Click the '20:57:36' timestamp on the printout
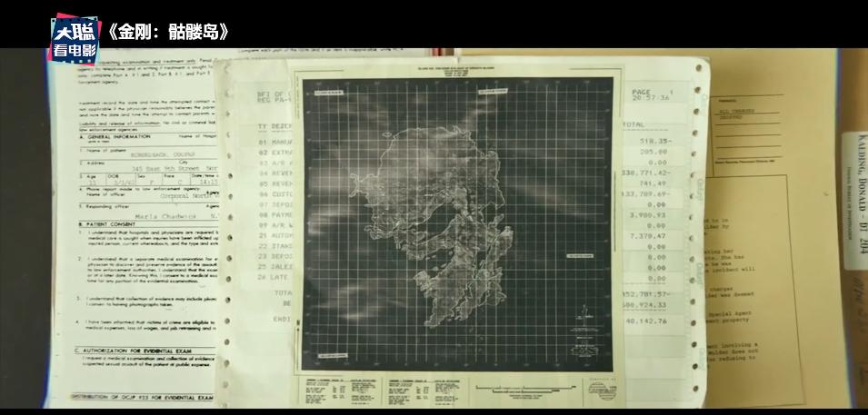Screen dimensions: 868x415 651,98
